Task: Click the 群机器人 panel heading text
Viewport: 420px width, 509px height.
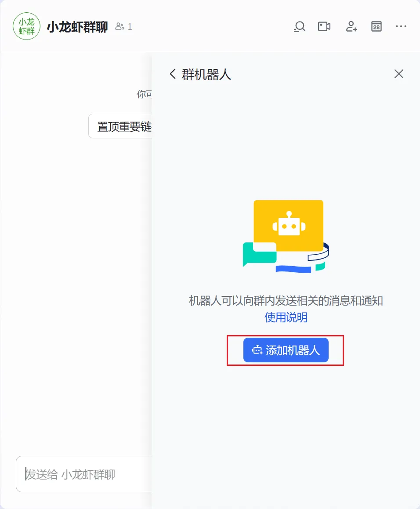Action: pos(206,74)
